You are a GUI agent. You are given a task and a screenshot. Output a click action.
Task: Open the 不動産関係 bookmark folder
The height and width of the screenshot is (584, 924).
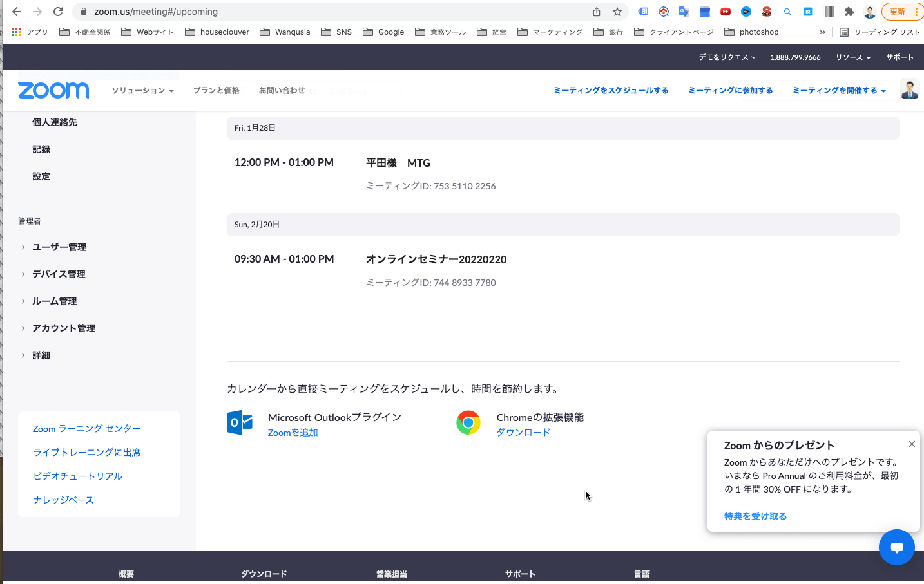click(84, 32)
